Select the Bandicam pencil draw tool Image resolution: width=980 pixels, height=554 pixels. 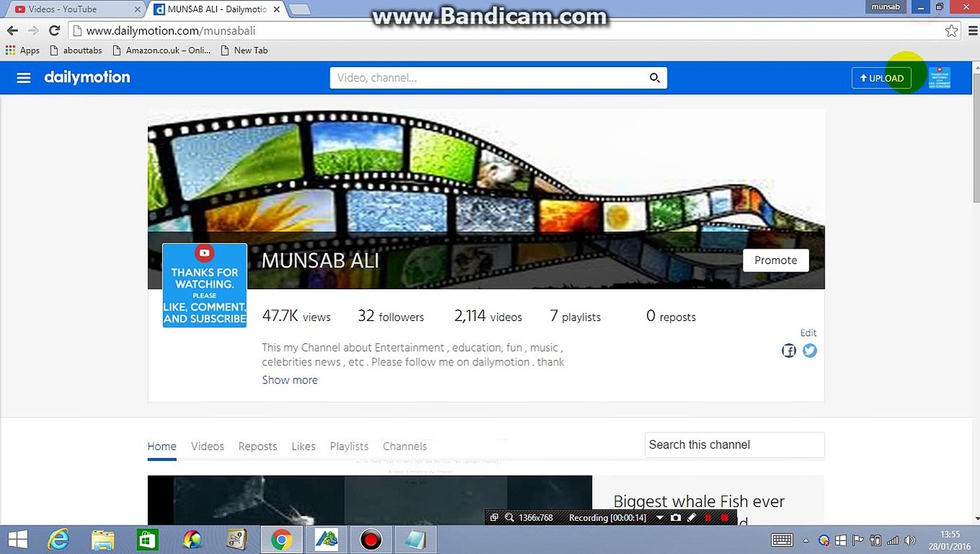692,518
